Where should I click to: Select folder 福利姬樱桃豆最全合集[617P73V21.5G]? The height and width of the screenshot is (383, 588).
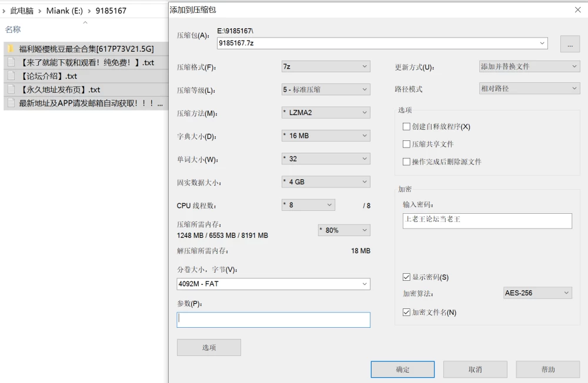(x=86, y=49)
